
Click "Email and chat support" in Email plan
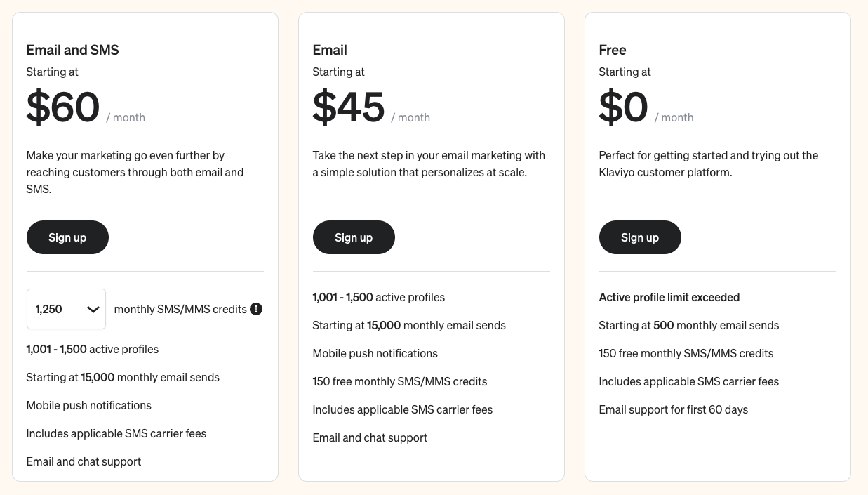coord(370,437)
